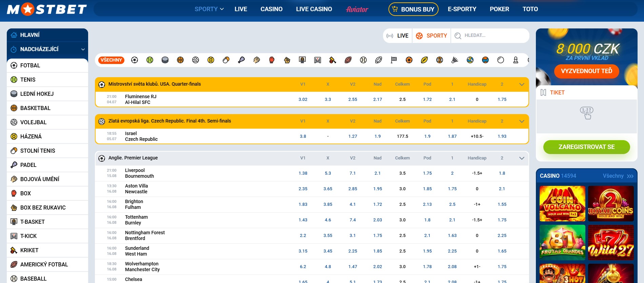Select the beach volleyball filter icon
The height and width of the screenshot is (283, 644).
[x=470, y=60]
